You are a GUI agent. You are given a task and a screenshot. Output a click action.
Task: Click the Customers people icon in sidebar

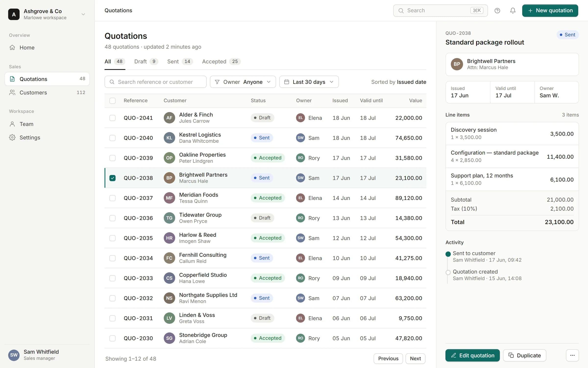click(x=12, y=92)
